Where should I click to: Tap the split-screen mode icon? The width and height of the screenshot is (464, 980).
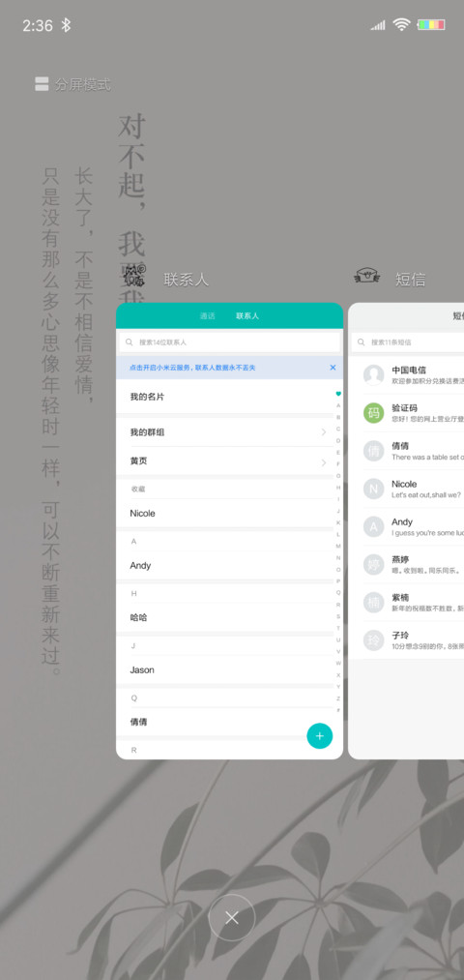42,84
